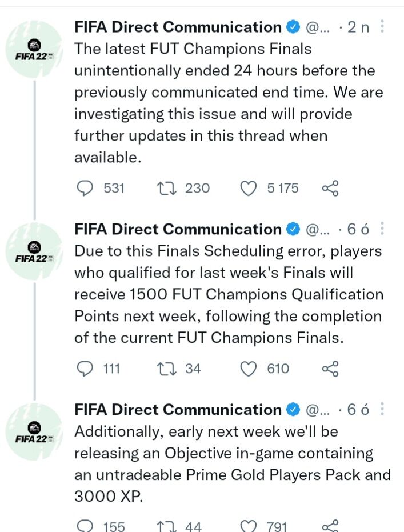Open FIFA Direct Communication profile from first tweet
Screen dimensions: 404x532
point(178,27)
